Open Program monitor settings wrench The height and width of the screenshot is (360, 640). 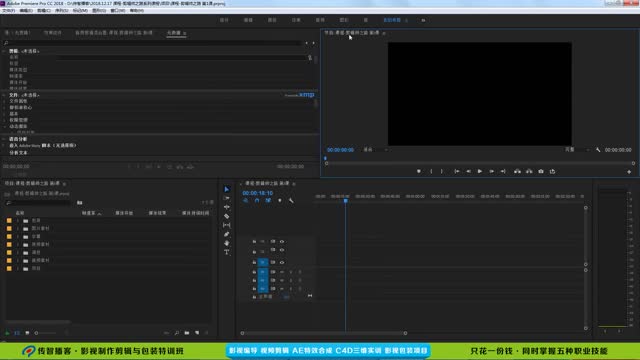(x=598, y=150)
